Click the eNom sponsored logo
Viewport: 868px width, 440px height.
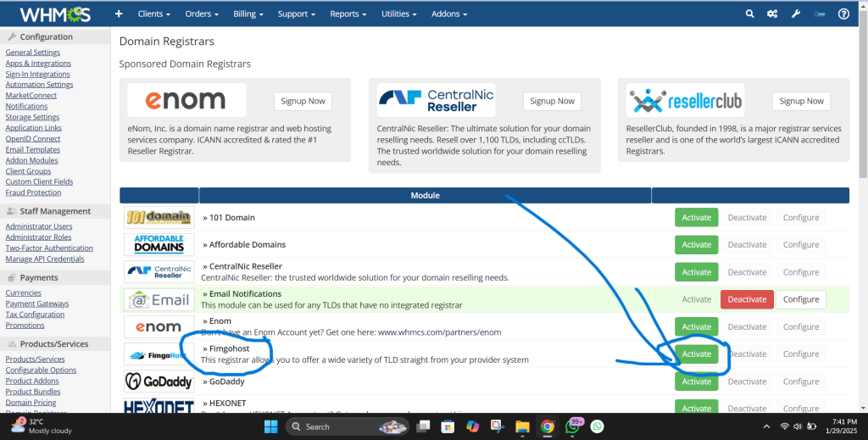[x=186, y=100]
